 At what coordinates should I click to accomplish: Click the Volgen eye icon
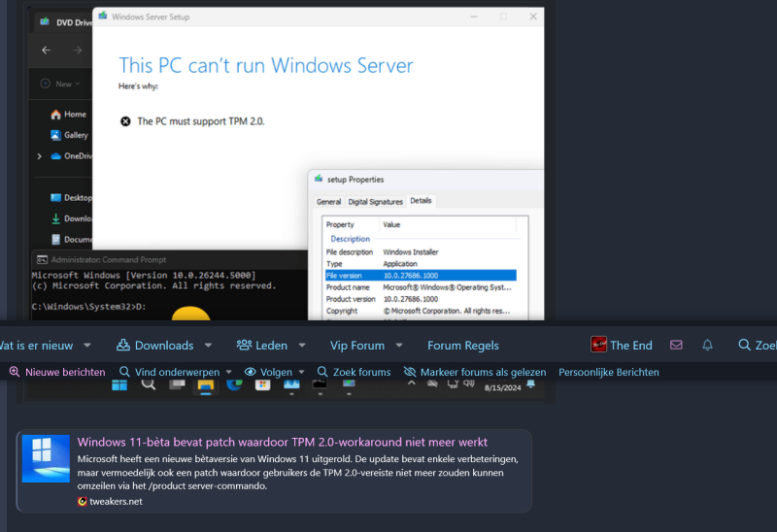coord(251,372)
